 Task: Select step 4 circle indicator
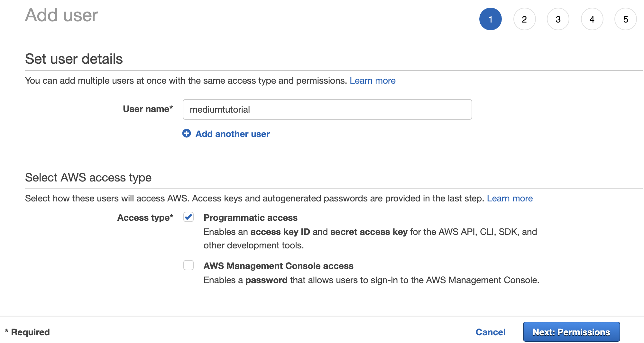coord(592,19)
